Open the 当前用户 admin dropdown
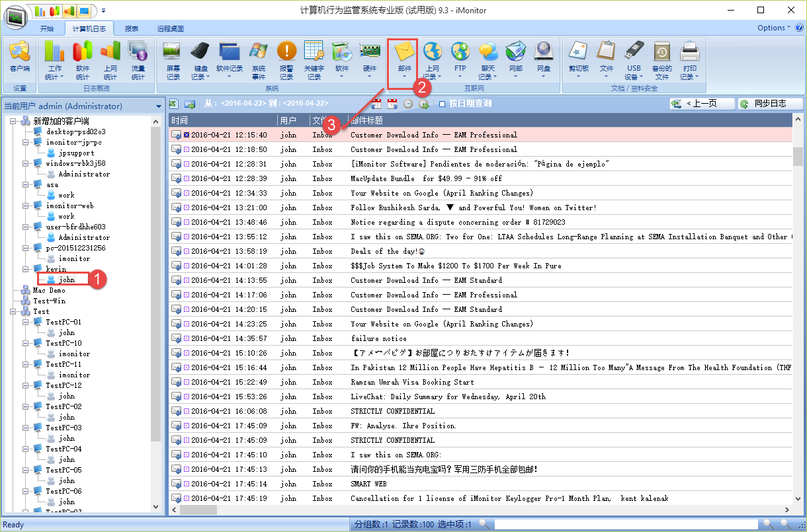 (x=158, y=106)
